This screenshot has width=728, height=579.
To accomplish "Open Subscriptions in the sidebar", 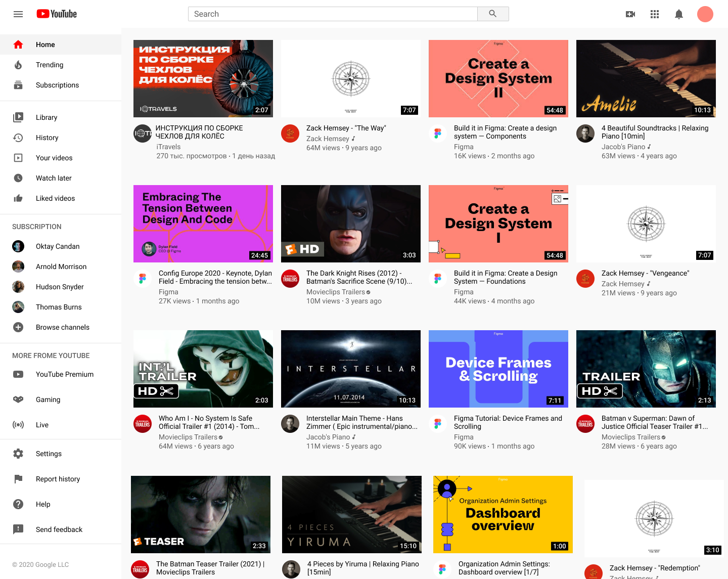I will tap(61, 85).
